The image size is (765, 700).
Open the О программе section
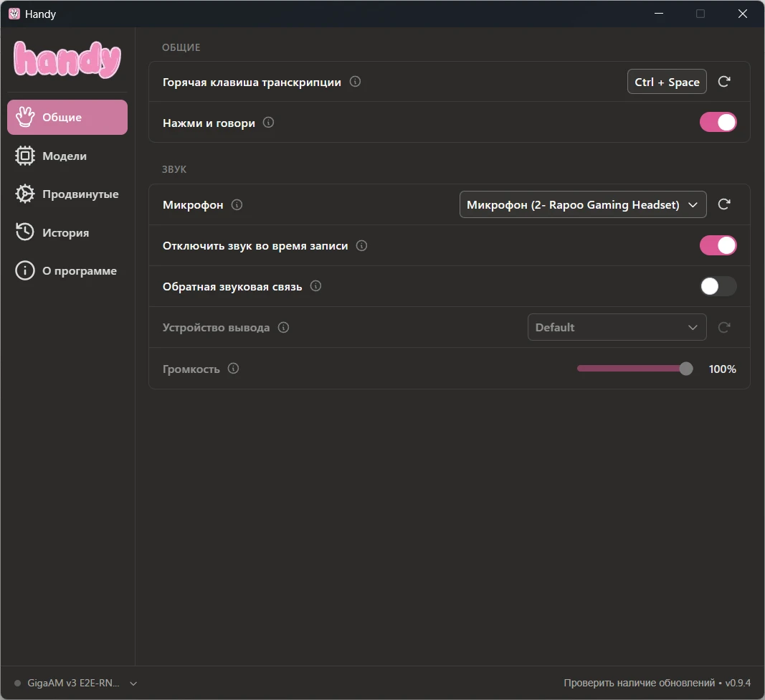click(x=67, y=270)
